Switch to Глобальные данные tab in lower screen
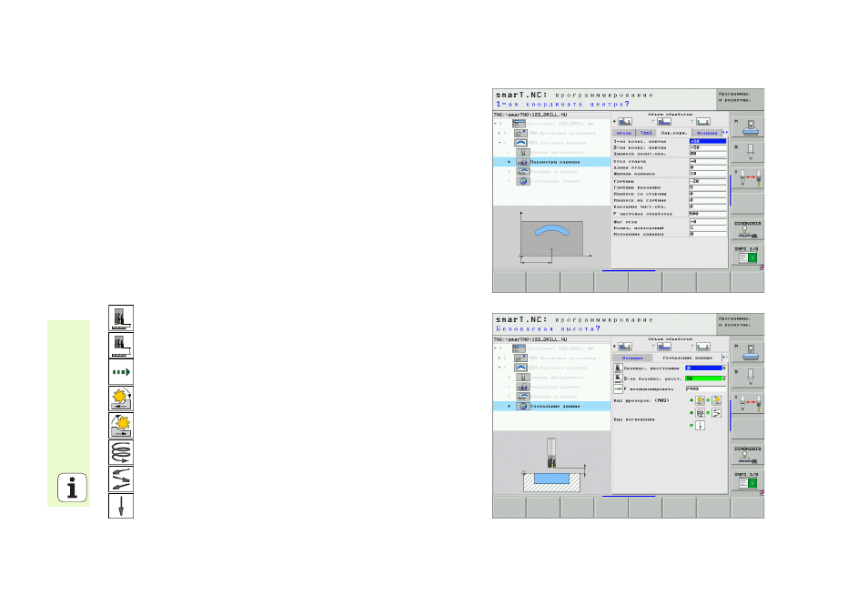The image size is (868, 615). tap(687, 358)
